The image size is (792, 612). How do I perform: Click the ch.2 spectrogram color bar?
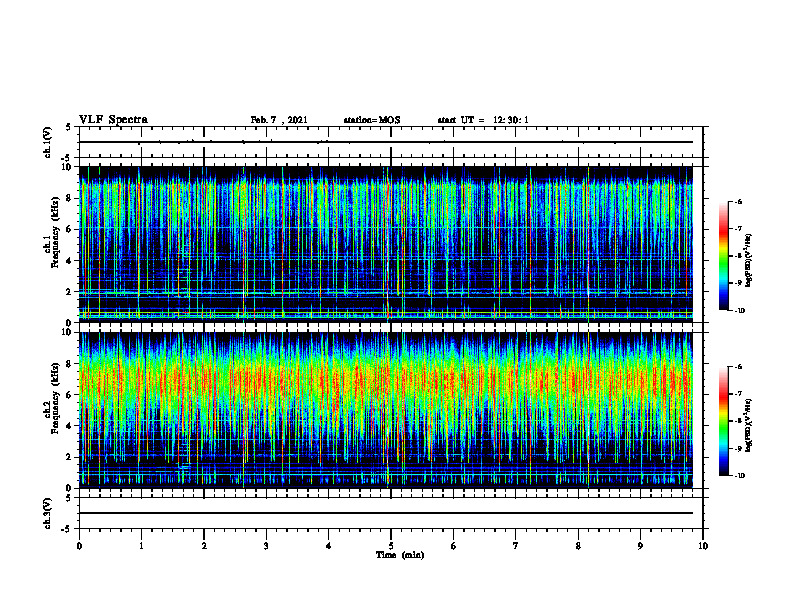point(724,421)
